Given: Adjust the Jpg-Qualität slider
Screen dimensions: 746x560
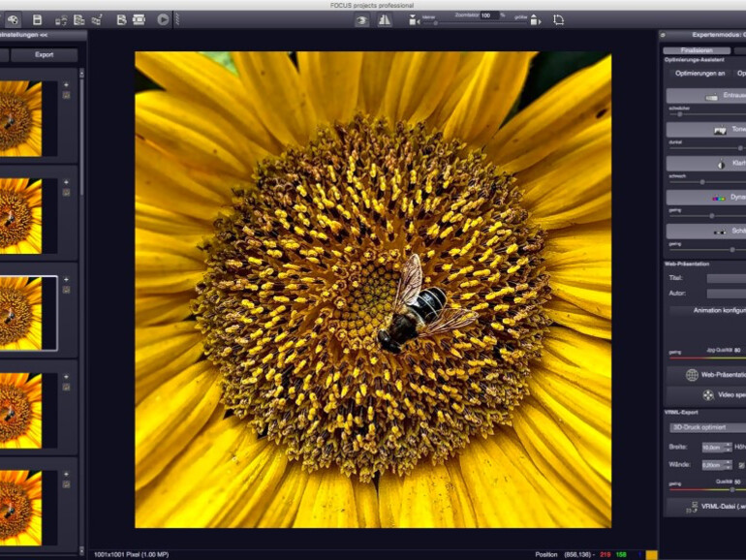Looking at the screenshot, I should (707, 358).
